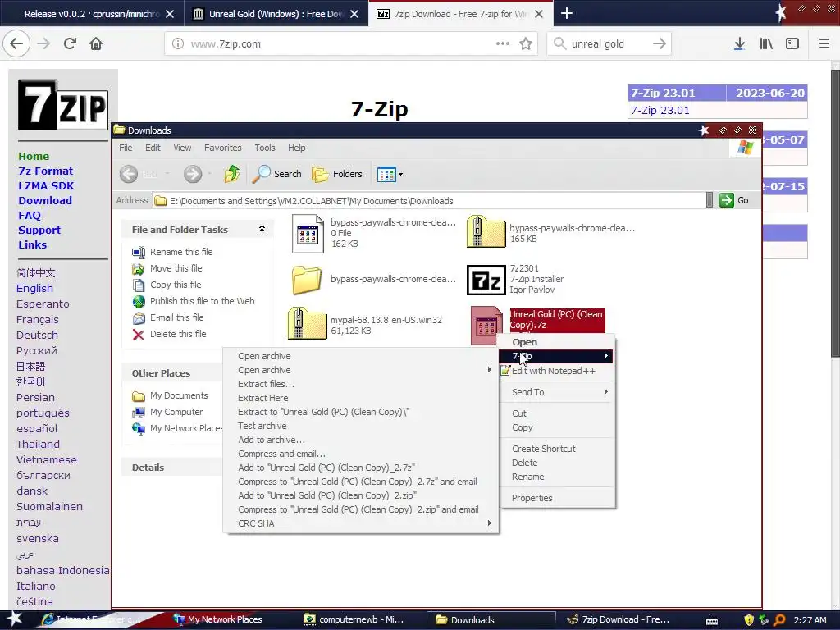Image resolution: width=840 pixels, height=630 pixels.
Task: Open the Favorites menu in Downloads window
Action: coord(222,148)
